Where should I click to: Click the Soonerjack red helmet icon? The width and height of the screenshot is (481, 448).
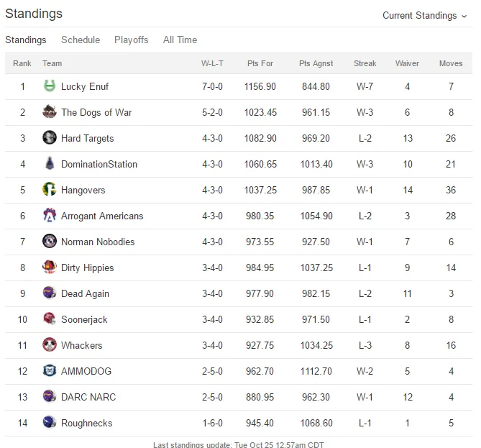point(50,319)
